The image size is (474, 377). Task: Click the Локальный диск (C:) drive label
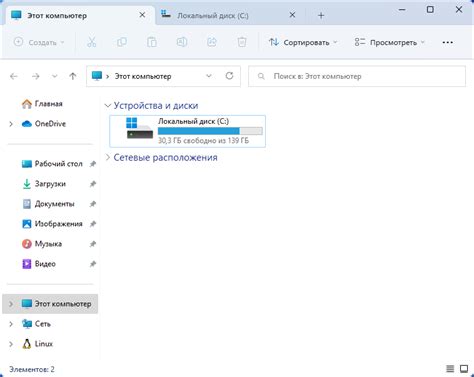(x=193, y=121)
